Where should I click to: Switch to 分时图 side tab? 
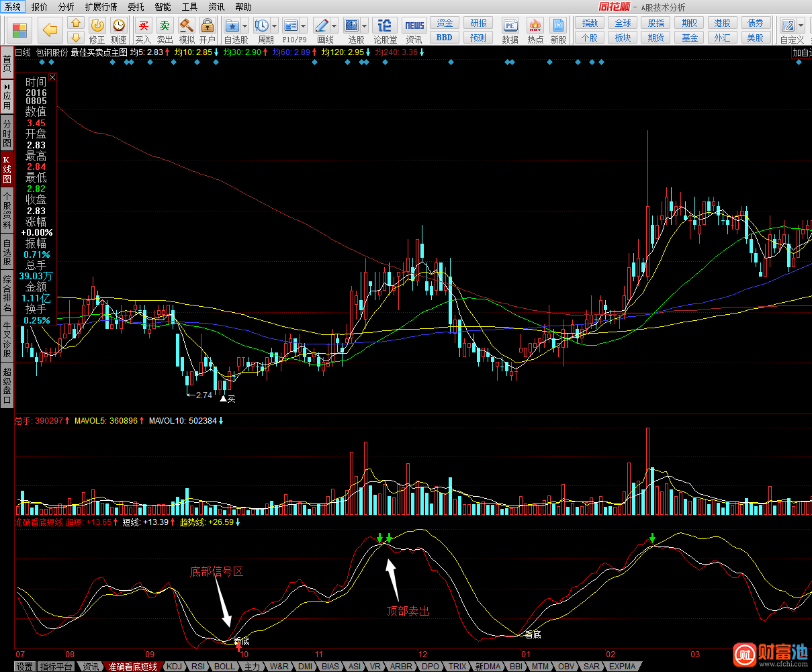point(7,132)
